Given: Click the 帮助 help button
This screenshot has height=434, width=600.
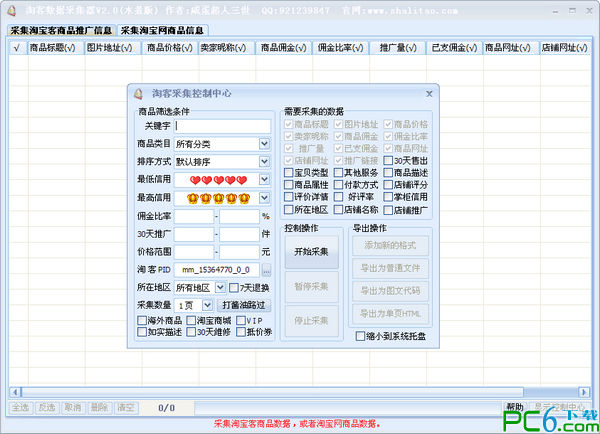Looking at the screenshot, I should [515, 407].
